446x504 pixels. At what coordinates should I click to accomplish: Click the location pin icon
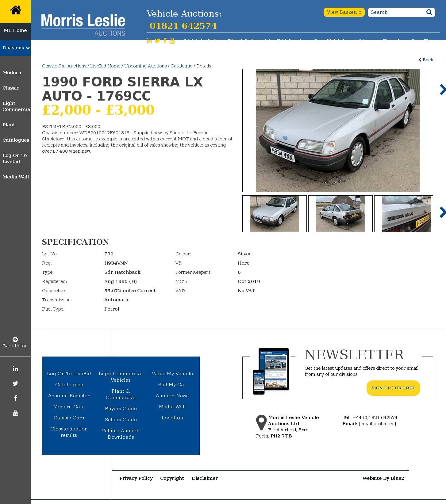tap(261, 422)
